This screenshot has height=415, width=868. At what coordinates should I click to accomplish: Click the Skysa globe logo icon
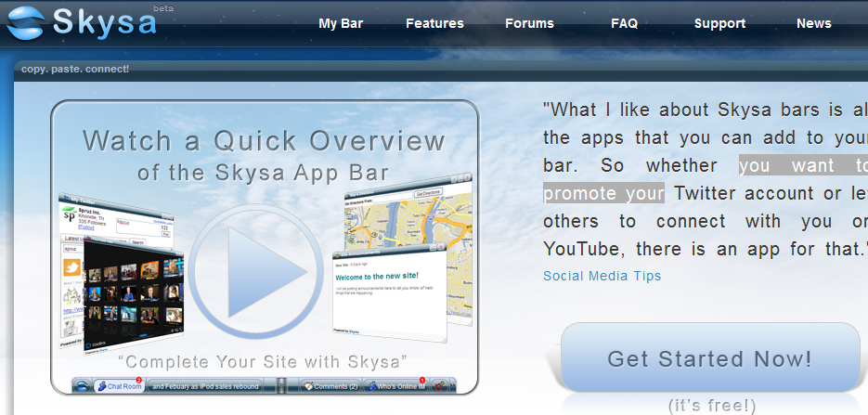(x=25, y=23)
